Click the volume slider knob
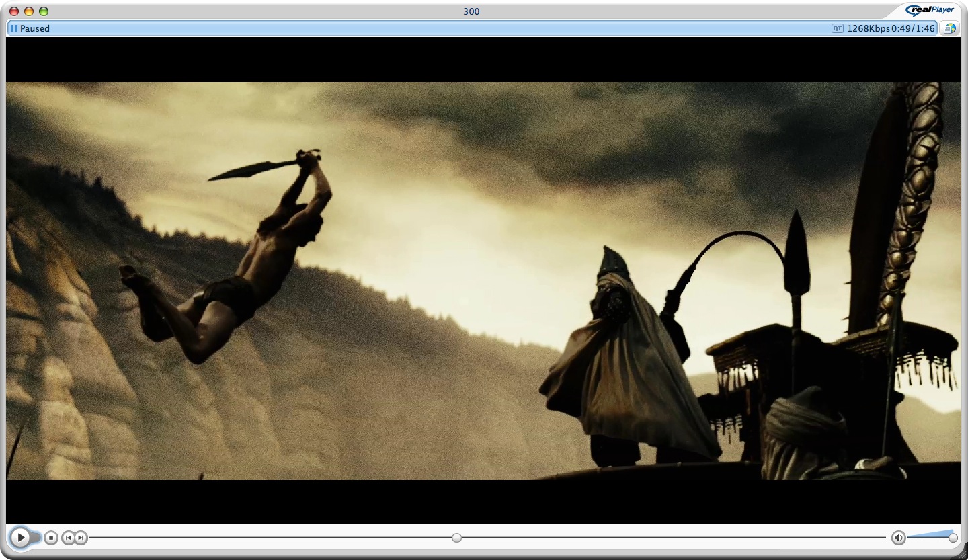The width and height of the screenshot is (968, 560). coord(953,538)
